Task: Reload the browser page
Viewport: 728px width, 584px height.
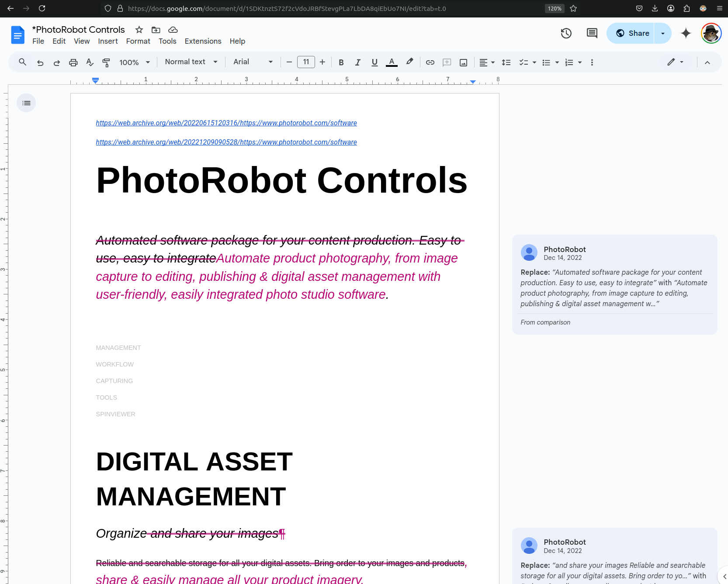Action: pyautogui.click(x=42, y=8)
